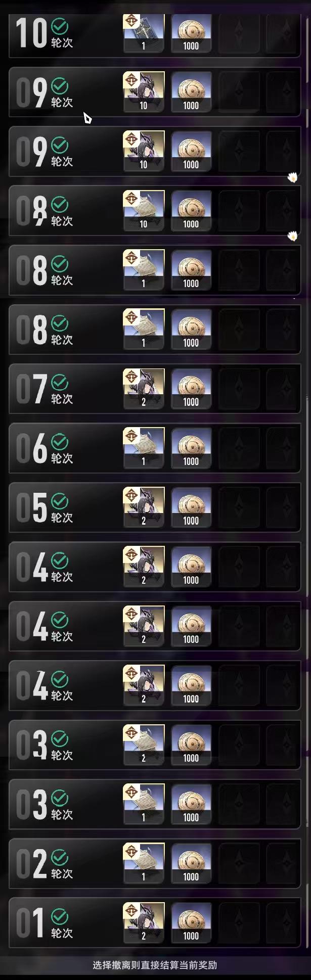This screenshot has height=980, width=311.
Task: Select the round 07 creature reward icon
Action: [x=144, y=388]
